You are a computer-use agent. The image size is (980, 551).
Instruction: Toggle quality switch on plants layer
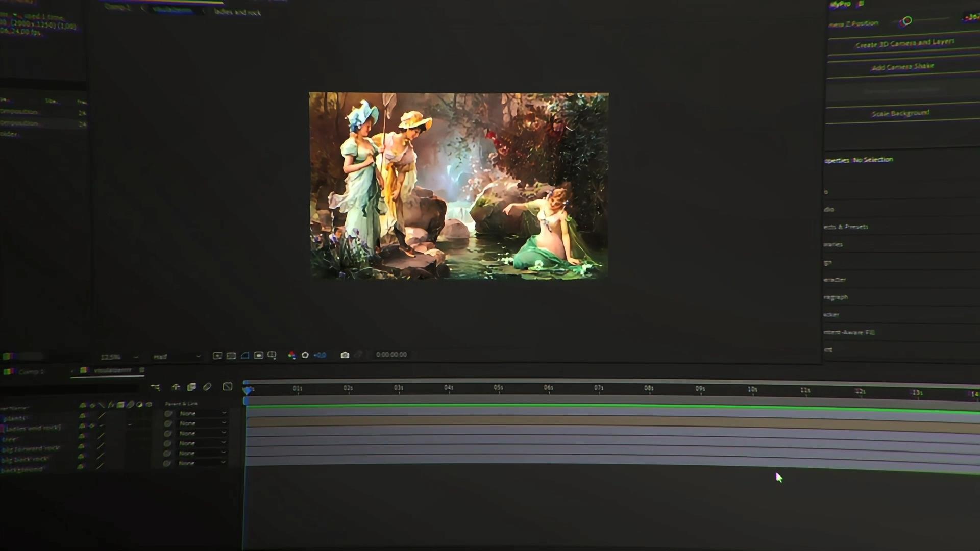tap(101, 416)
